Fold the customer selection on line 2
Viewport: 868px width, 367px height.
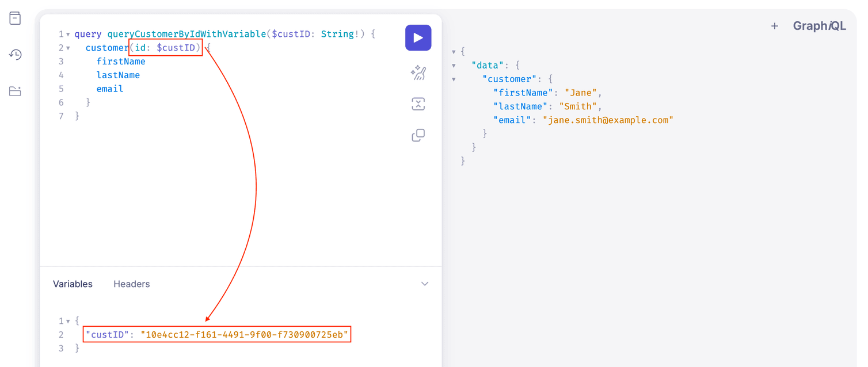[67, 47]
